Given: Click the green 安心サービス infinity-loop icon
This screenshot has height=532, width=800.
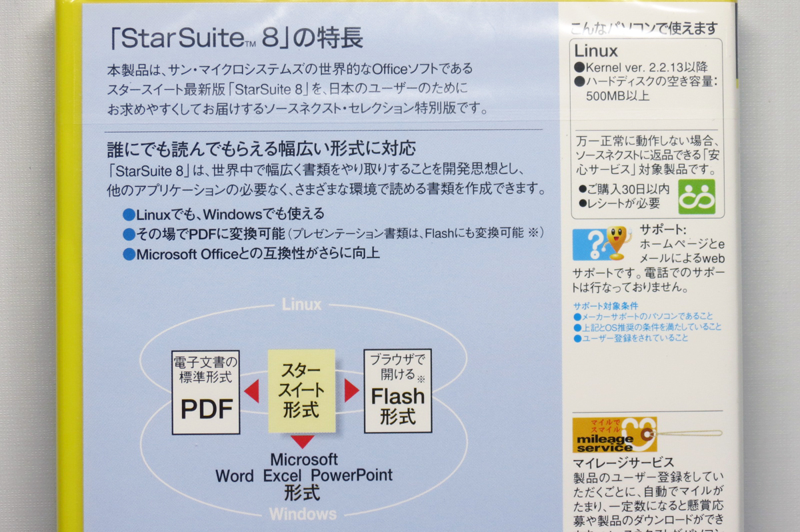Looking at the screenshot, I should click(x=697, y=196).
